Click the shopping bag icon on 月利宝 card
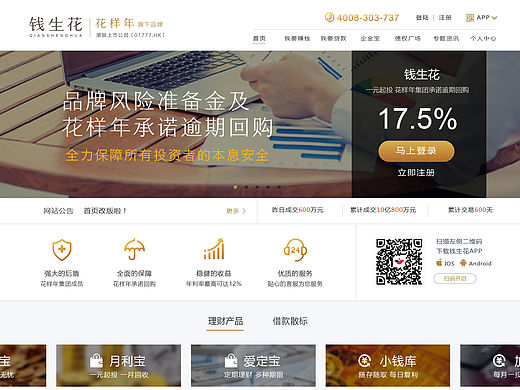Screen dimensions: 520x390 point(96,361)
